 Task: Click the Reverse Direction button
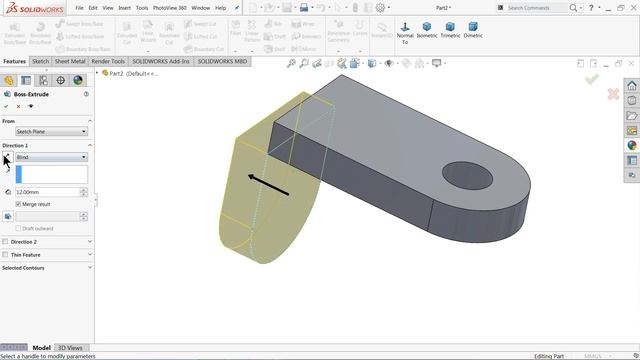coord(7,157)
